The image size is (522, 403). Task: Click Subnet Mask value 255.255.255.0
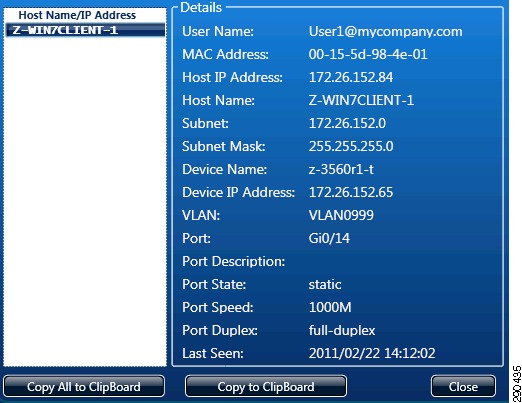click(351, 146)
